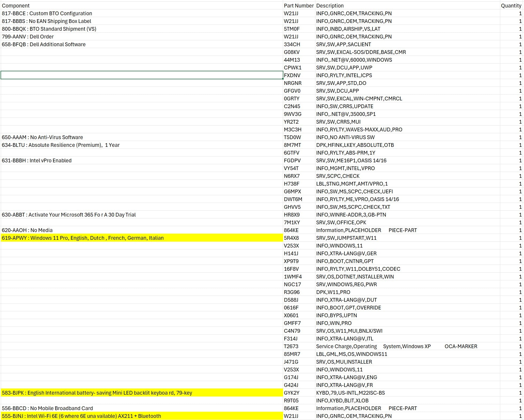Viewport: 524px width, 420px height.
Task: Click part number M3C3H
Action: [x=299, y=129]
